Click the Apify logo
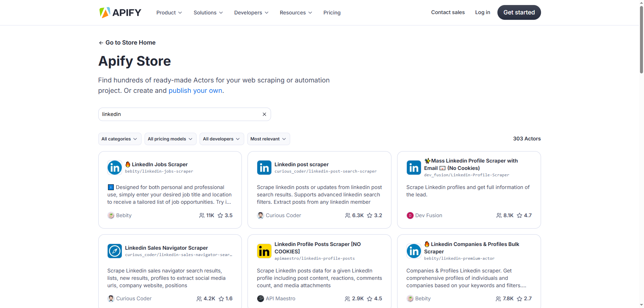The width and height of the screenshot is (644, 308). pos(120,12)
